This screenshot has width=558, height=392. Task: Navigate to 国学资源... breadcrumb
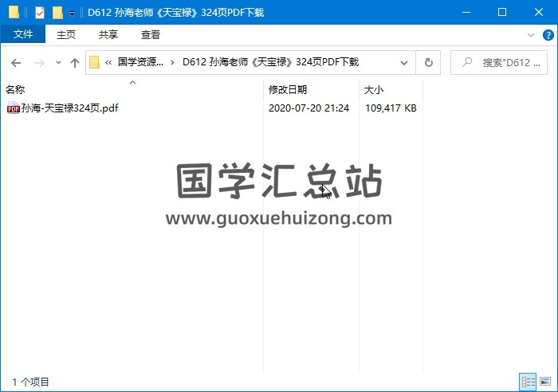click(x=140, y=62)
